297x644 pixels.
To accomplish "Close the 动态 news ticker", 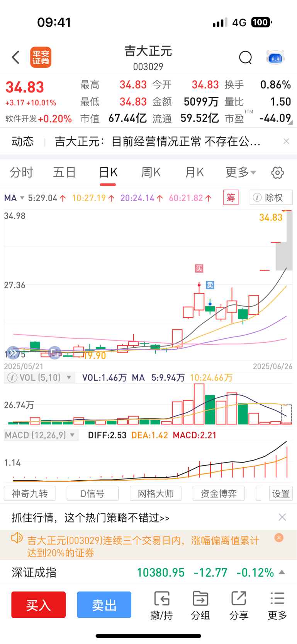I will click(x=286, y=141).
